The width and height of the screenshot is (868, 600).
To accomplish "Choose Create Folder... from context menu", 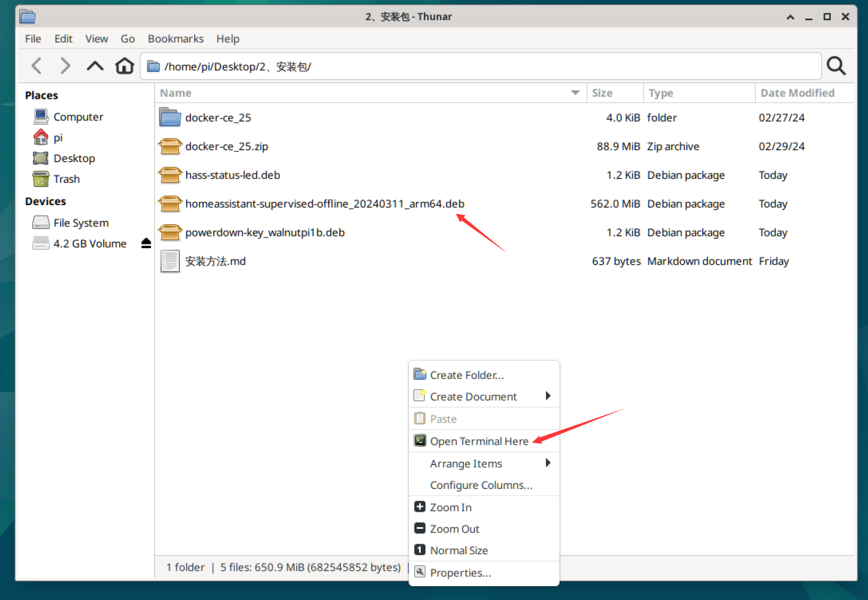I will click(484, 375).
